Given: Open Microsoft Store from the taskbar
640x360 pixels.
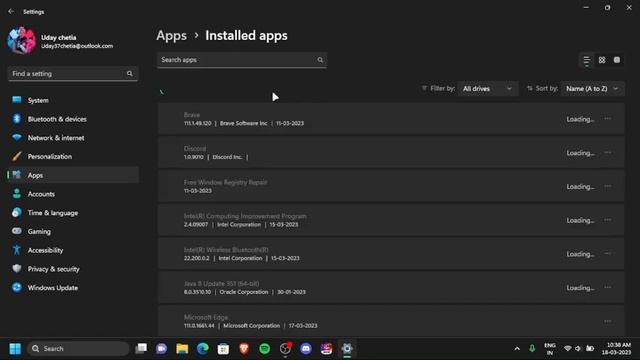Looking at the screenshot, I should coord(223,349).
